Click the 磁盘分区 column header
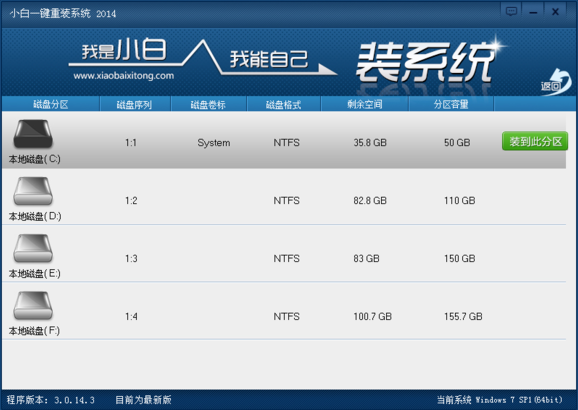This screenshot has height=410, width=578. pos(51,104)
